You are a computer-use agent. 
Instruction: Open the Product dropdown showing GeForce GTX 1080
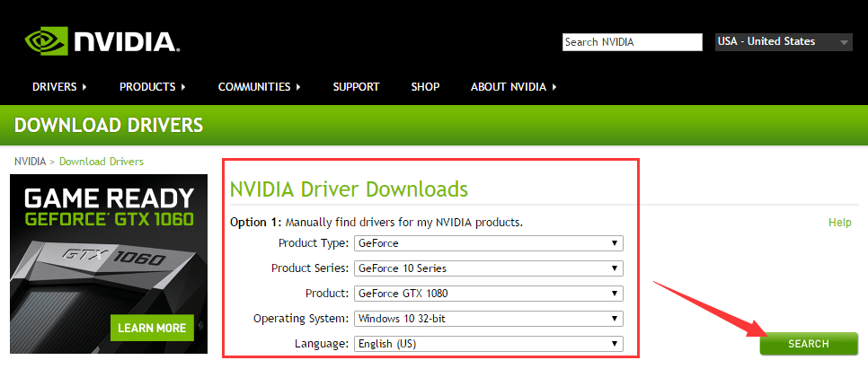click(489, 294)
